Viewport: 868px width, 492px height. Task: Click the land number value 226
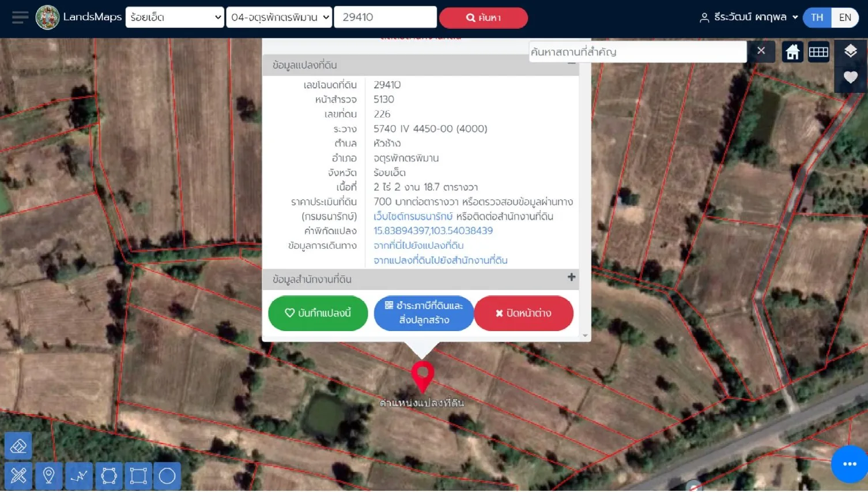382,114
